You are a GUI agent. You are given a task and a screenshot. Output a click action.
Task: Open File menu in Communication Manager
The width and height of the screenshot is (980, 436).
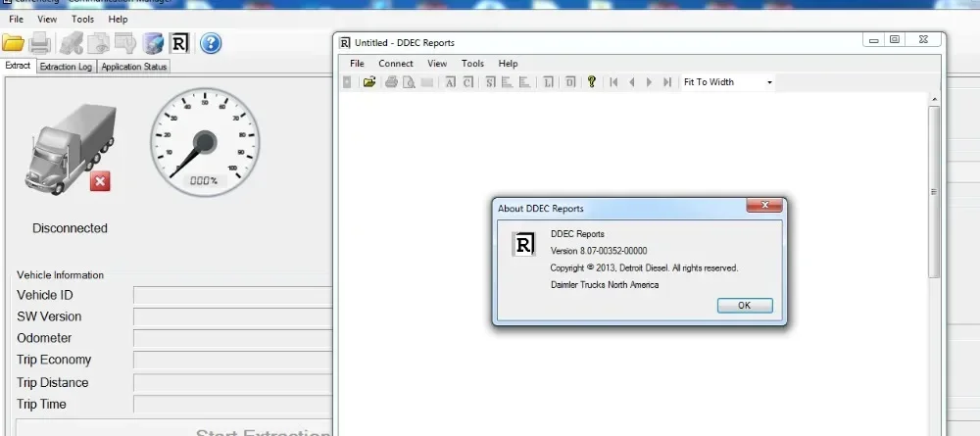[x=17, y=20]
